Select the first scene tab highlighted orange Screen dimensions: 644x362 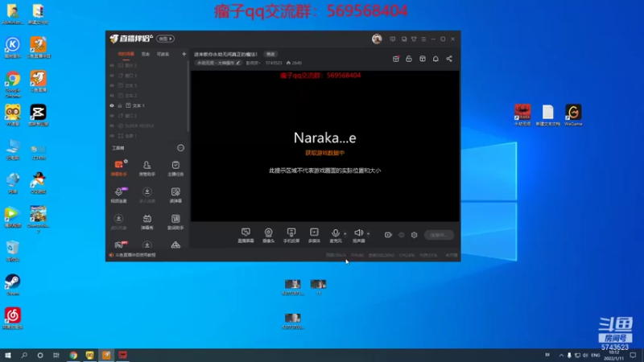click(x=126, y=54)
